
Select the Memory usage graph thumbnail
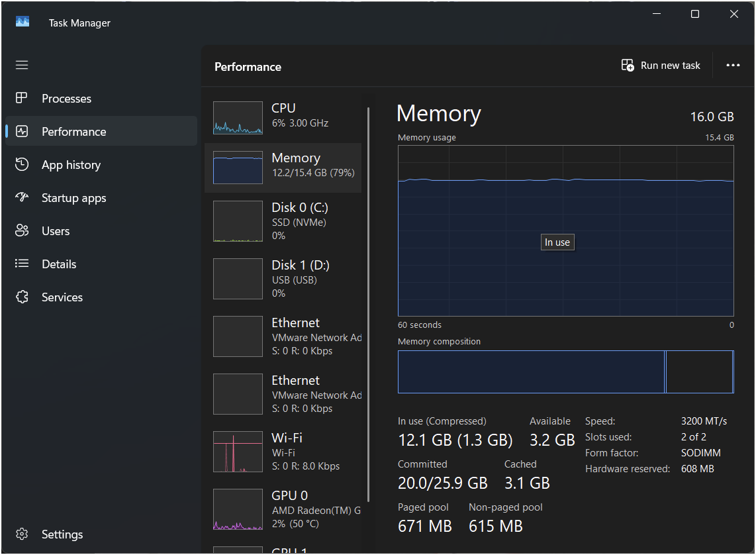pyautogui.click(x=238, y=168)
